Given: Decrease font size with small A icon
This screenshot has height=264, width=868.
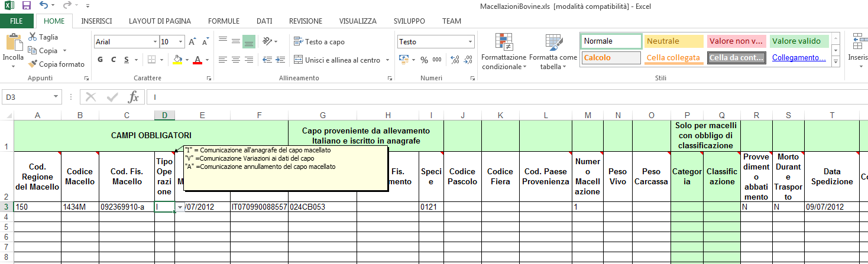Looking at the screenshot, I should 205,42.
